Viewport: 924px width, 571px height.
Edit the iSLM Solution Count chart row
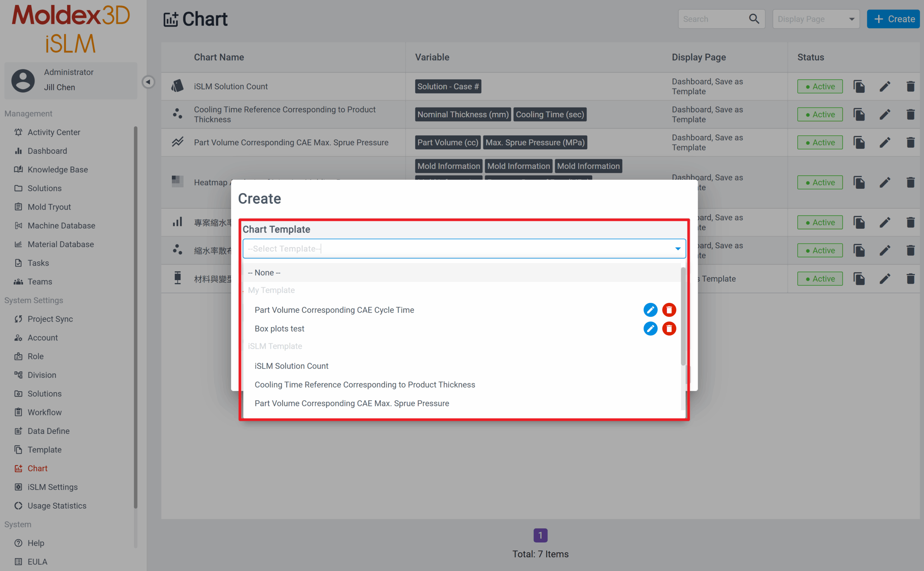tap(885, 87)
